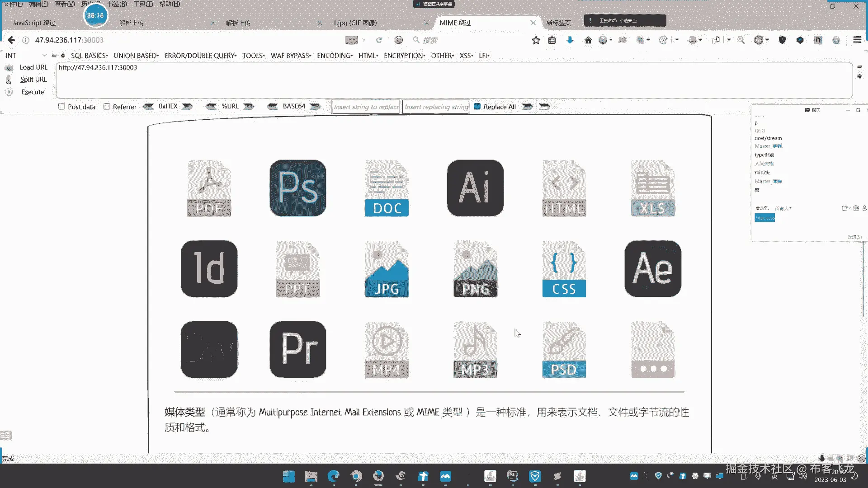
Task: Click the browser back arrow button
Action: point(11,40)
